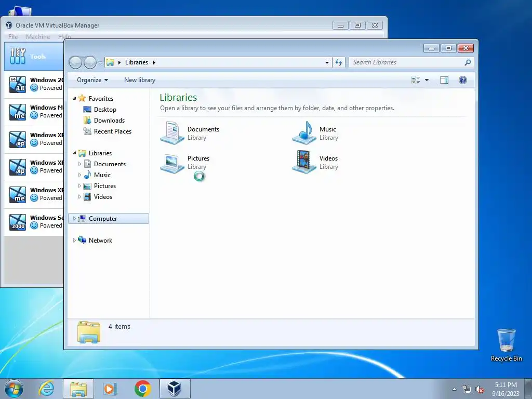Open the Music library
This screenshot has height=399, width=532.
click(315, 133)
